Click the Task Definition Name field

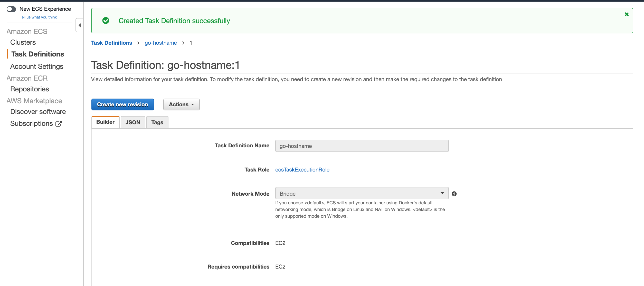click(362, 146)
